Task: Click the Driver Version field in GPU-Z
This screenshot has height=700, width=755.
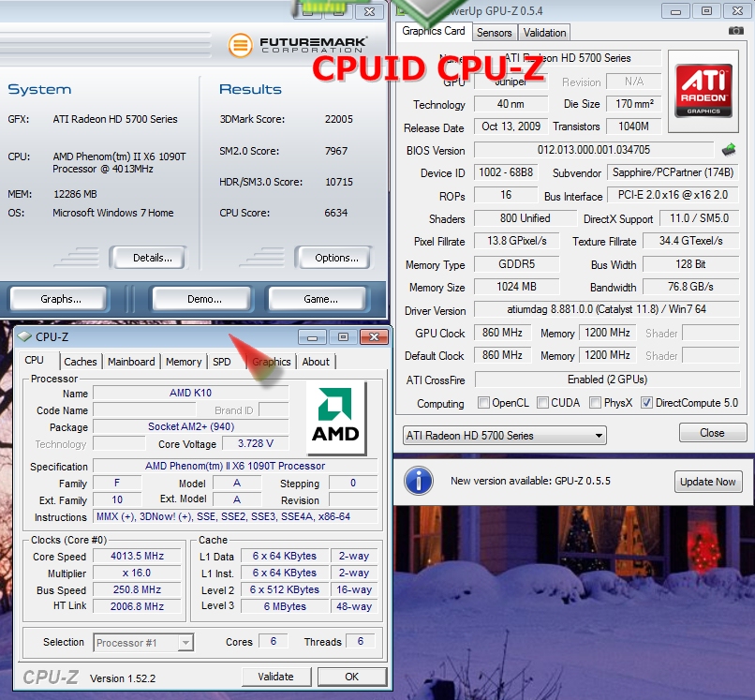Action: point(606,309)
